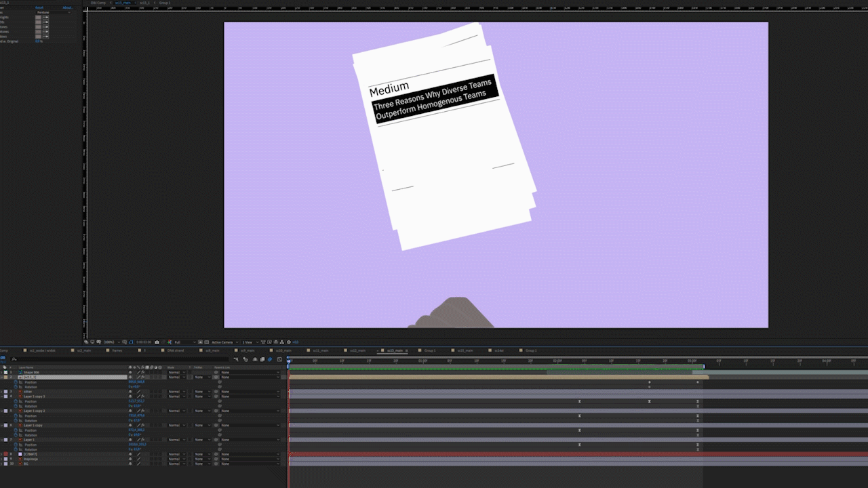
Task: Hide the Layer 1 copy layer
Action: point(130,425)
